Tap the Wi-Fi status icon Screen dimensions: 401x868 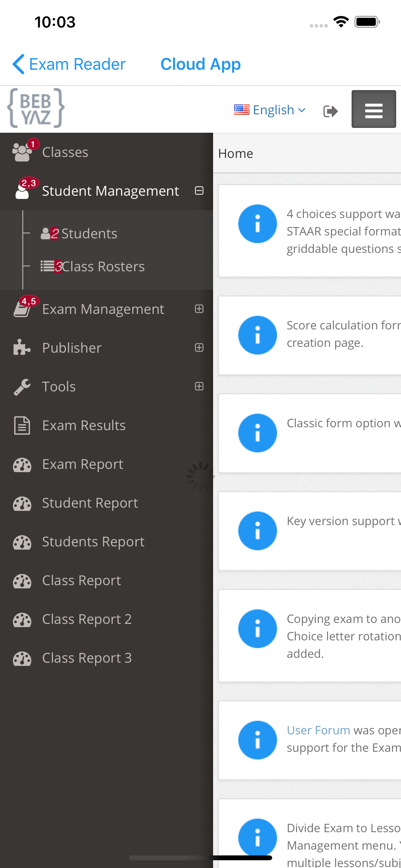(x=341, y=22)
